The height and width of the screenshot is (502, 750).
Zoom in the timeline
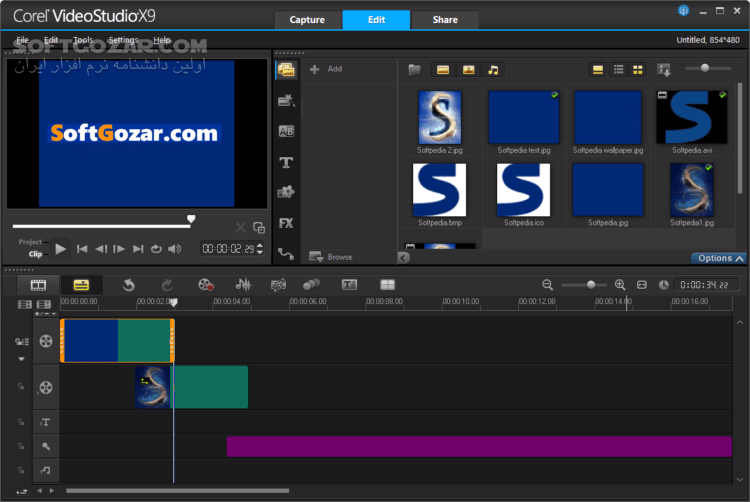(x=620, y=285)
